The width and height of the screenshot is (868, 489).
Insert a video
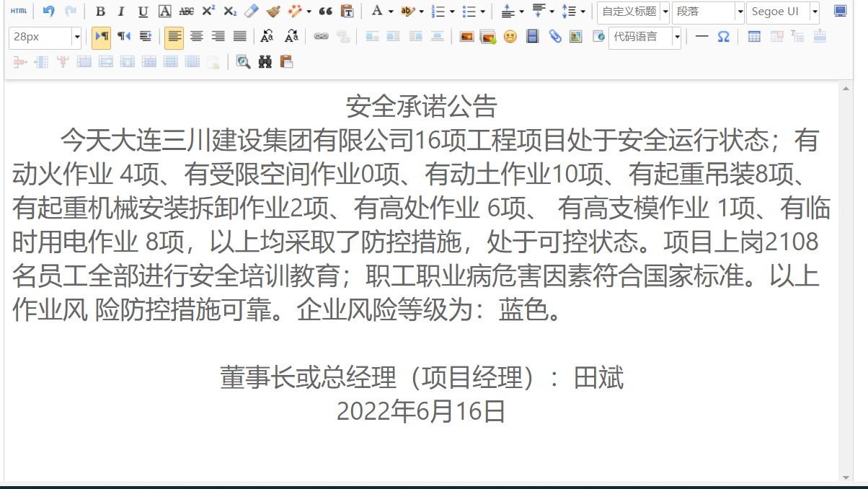pos(532,36)
